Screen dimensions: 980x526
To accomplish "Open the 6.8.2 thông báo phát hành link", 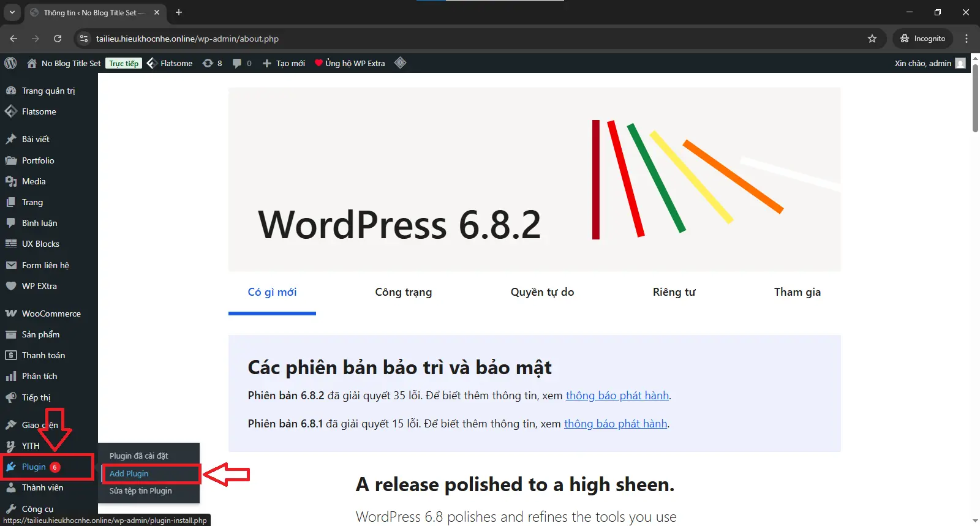I will pos(617,396).
